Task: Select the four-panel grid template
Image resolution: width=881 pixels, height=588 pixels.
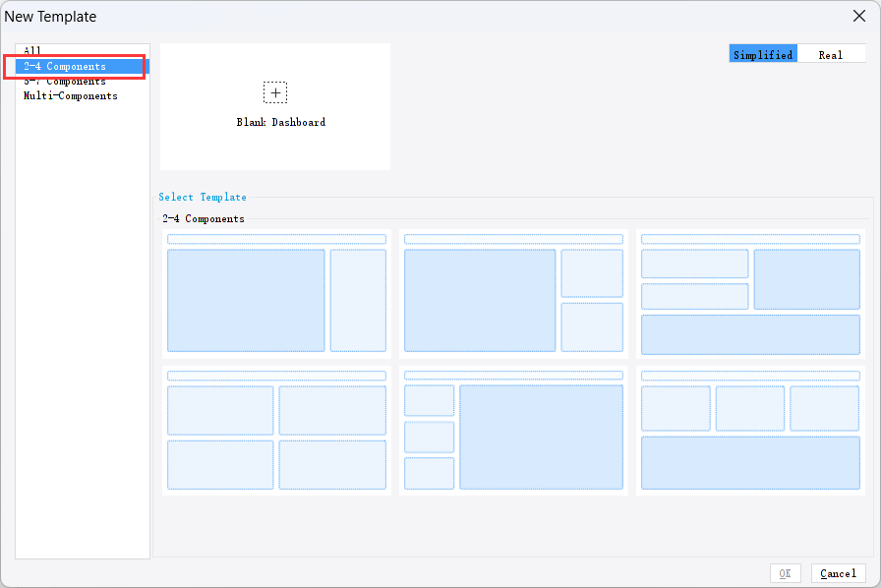Action: pyautogui.click(x=276, y=433)
